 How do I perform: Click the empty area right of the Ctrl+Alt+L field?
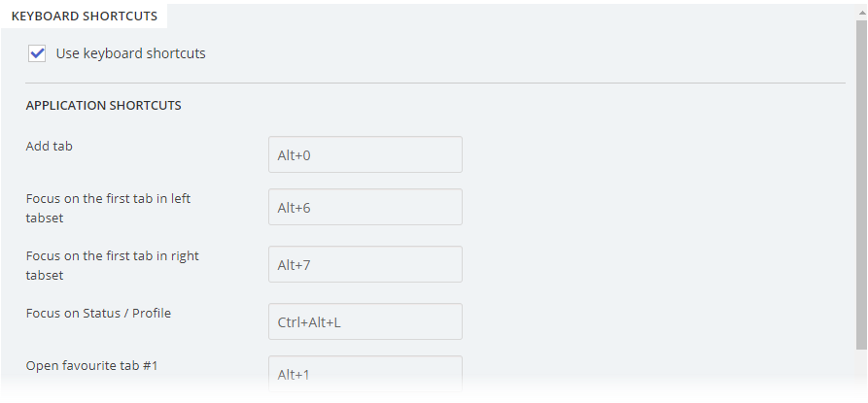click(651, 321)
